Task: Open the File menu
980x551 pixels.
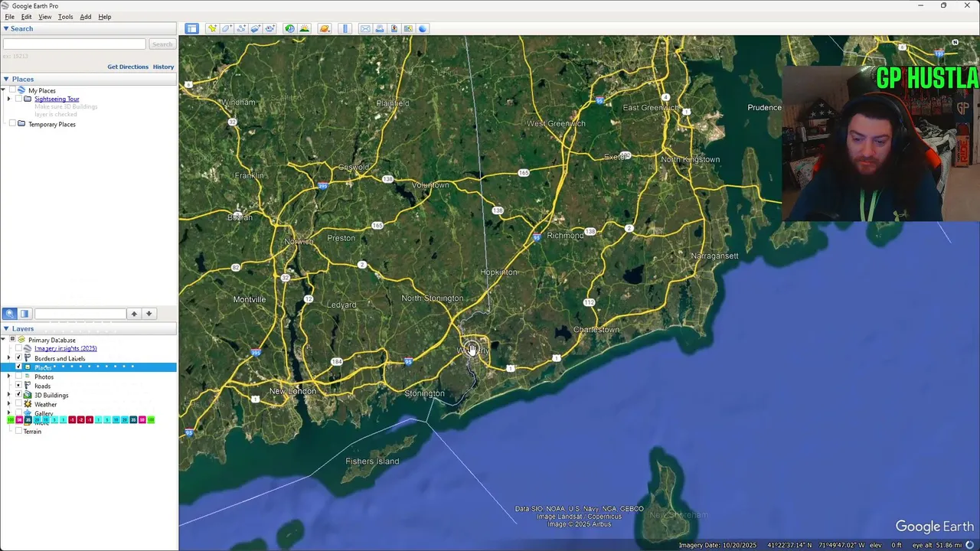Action: click(x=9, y=17)
